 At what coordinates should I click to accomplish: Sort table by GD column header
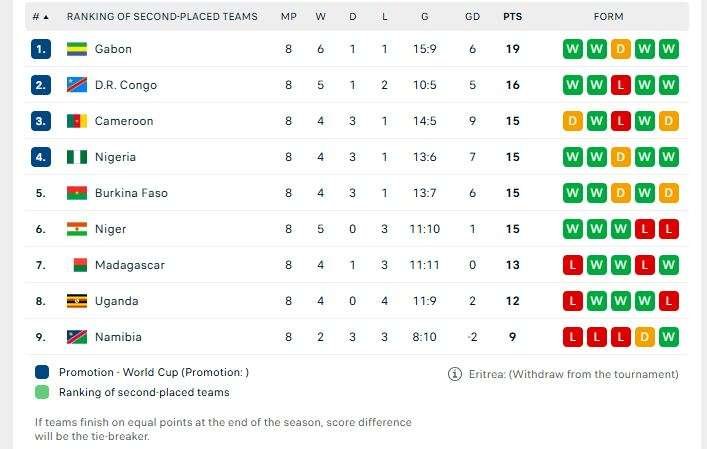tap(472, 17)
